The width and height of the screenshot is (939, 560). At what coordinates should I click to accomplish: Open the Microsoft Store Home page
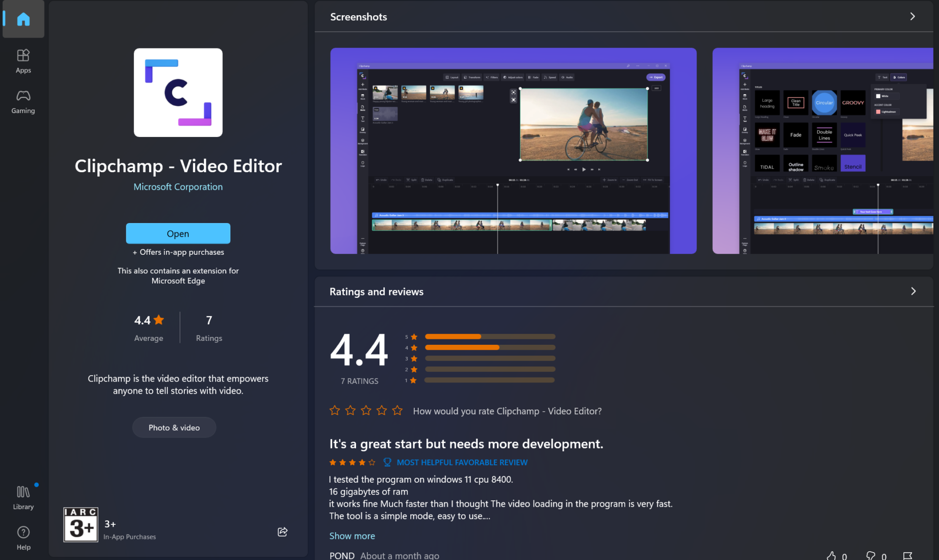click(x=23, y=19)
